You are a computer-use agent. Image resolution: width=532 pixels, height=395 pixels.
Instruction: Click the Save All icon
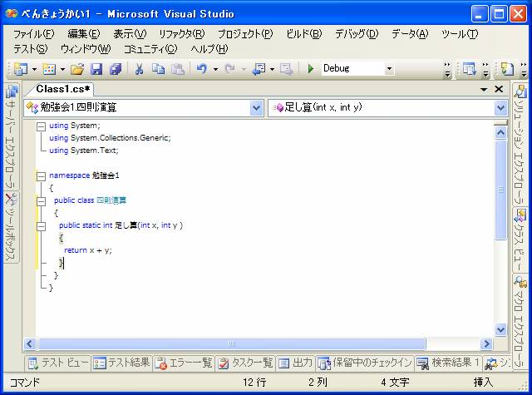tap(115, 69)
